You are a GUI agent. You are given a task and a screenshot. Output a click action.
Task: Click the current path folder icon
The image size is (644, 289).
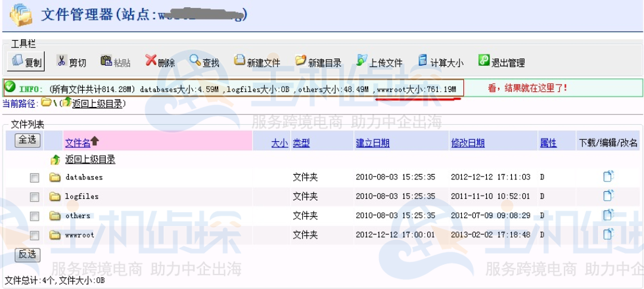coord(45,102)
